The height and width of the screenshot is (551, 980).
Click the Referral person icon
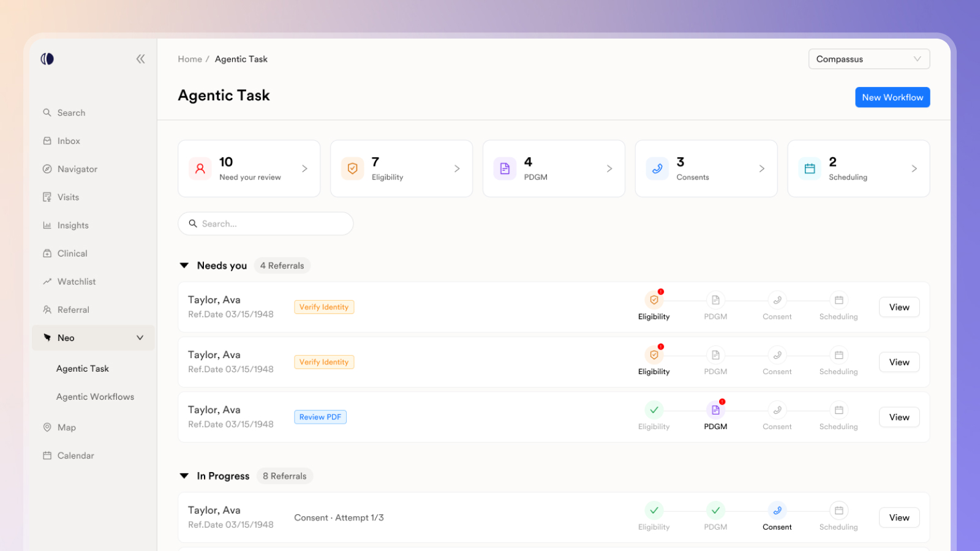pos(47,310)
